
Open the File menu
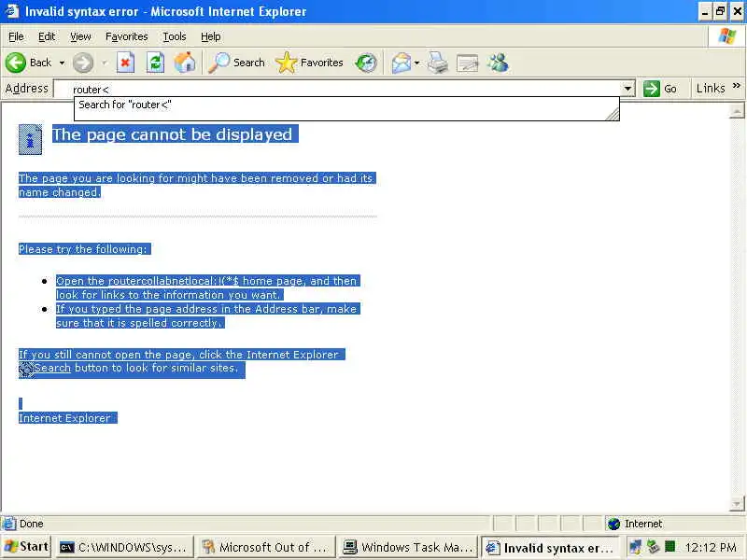click(x=16, y=36)
